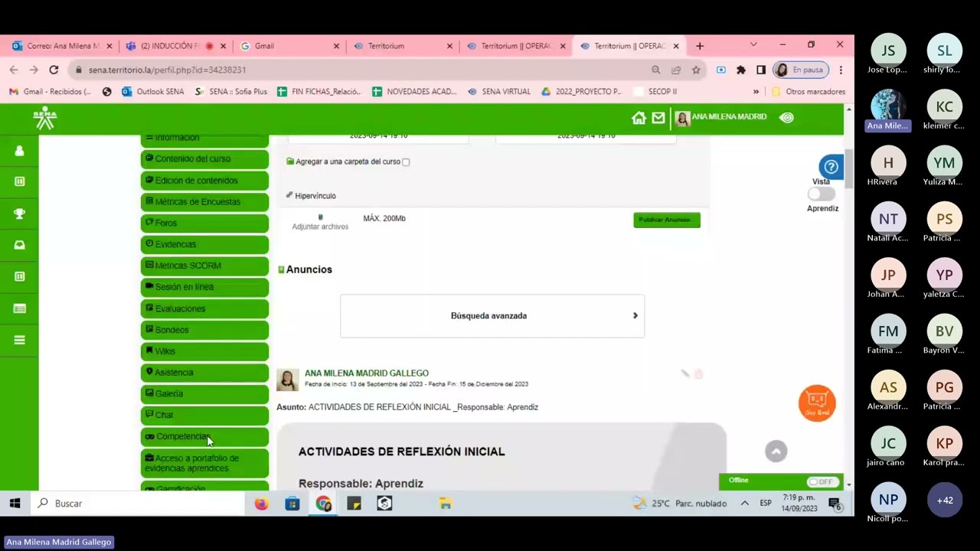Open a new browser tab
This screenshot has height=551, width=980.
[700, 46]
